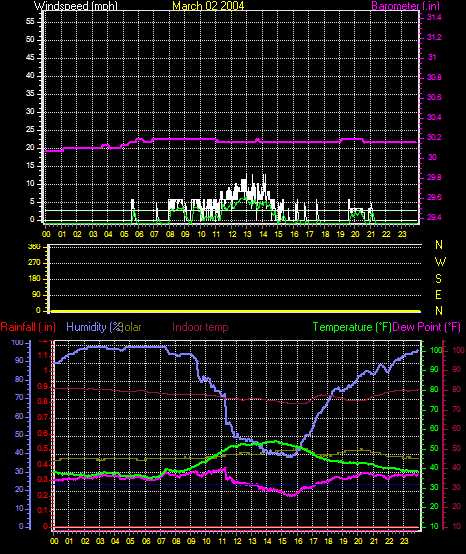The width and height of the screenshot is (466, 554).
Task: Click the Temperature (°F) legend label
Action: 352,327
